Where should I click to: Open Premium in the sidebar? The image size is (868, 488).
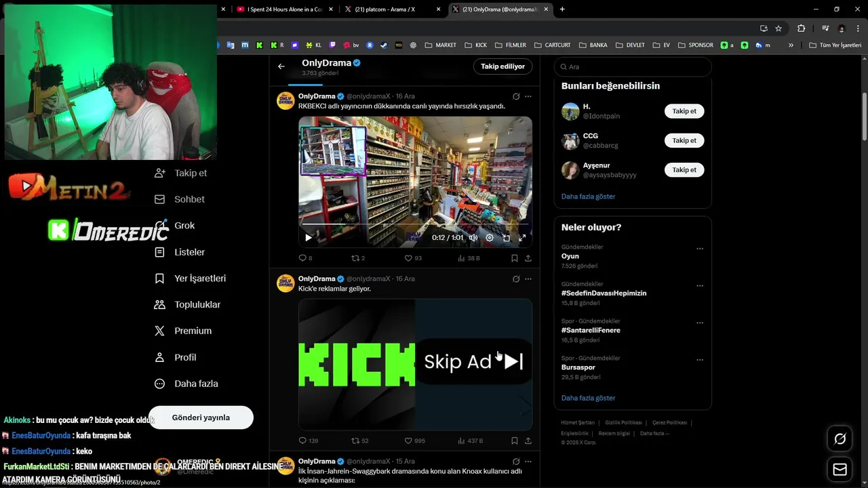(x=182, y=331)
